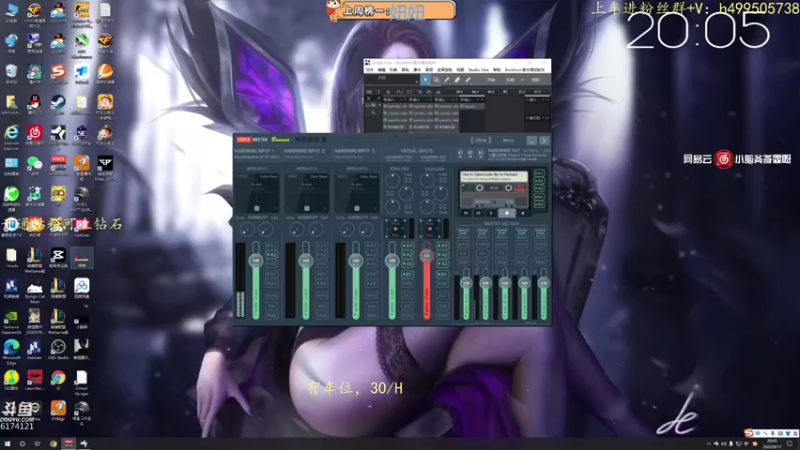
Task: Click the red fader knob on virtual input
Action: 427,255
